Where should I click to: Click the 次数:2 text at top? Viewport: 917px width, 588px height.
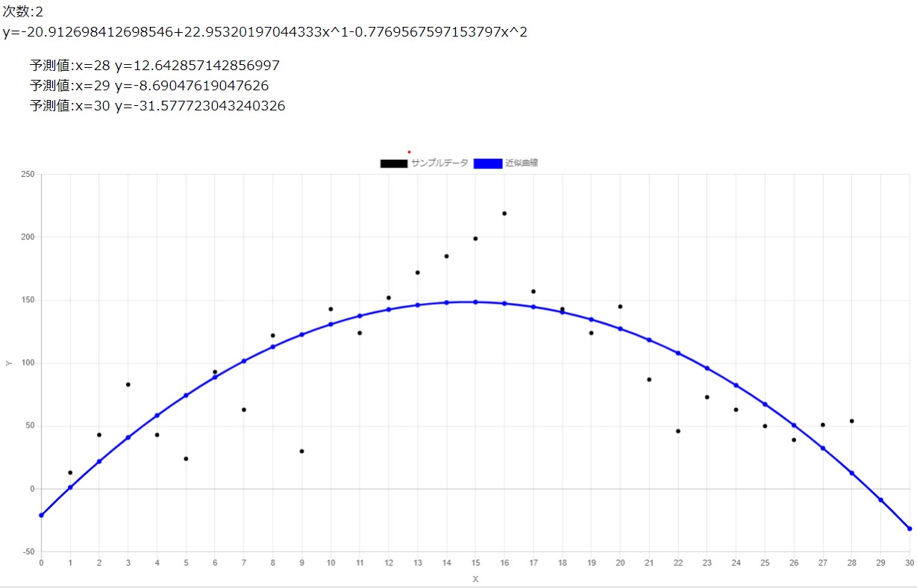pos(23,11)
